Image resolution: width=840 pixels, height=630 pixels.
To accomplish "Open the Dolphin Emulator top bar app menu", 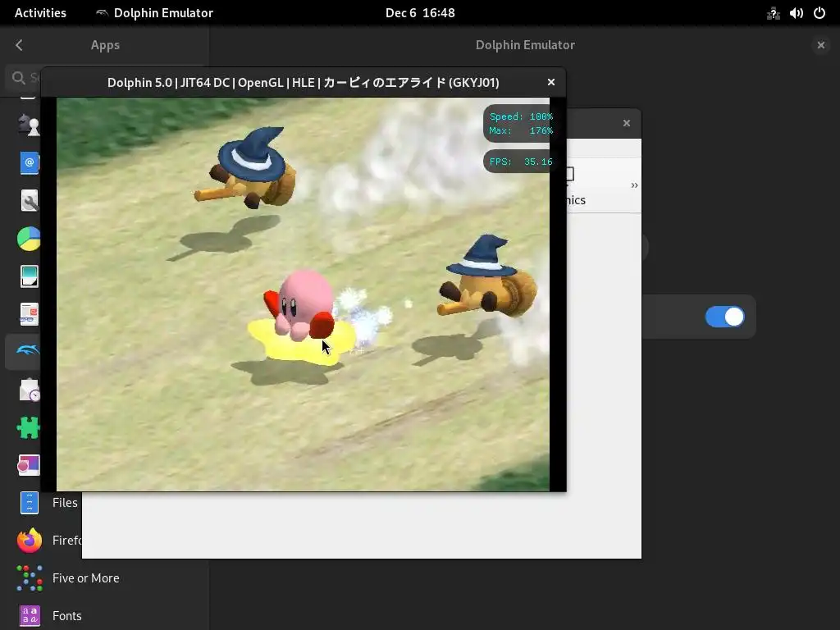I will click(x=154, y=13).
